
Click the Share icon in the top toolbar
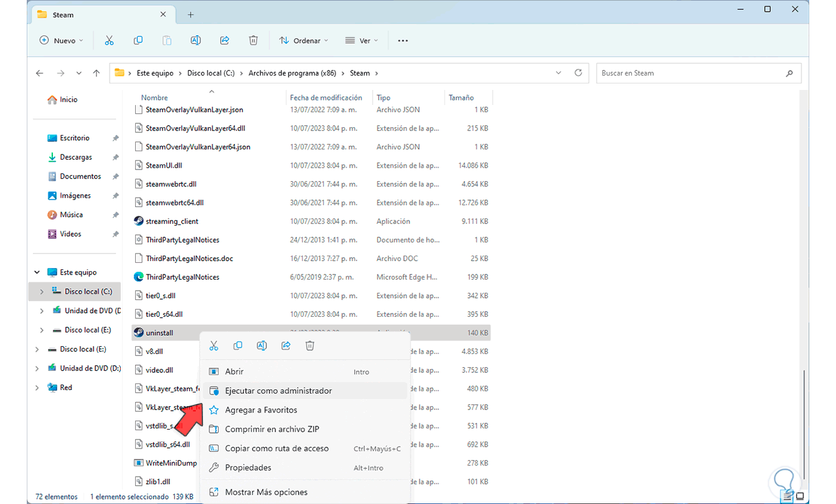224,40
